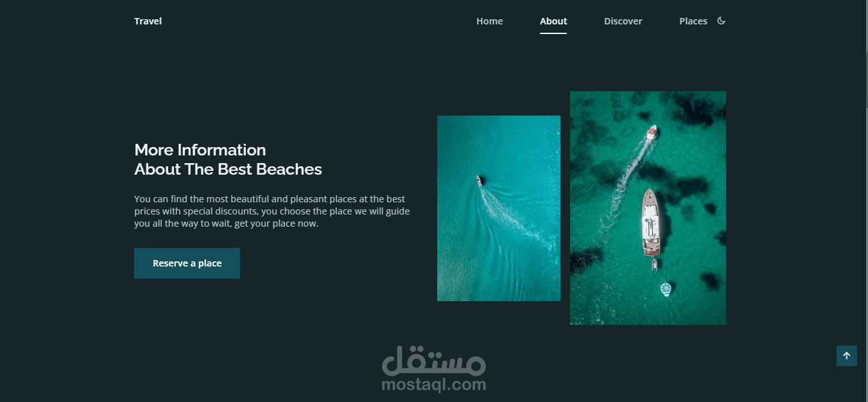This screenshot has width=868, height=402.
Task: Click the More Information About heading
Action: (228, 159)
